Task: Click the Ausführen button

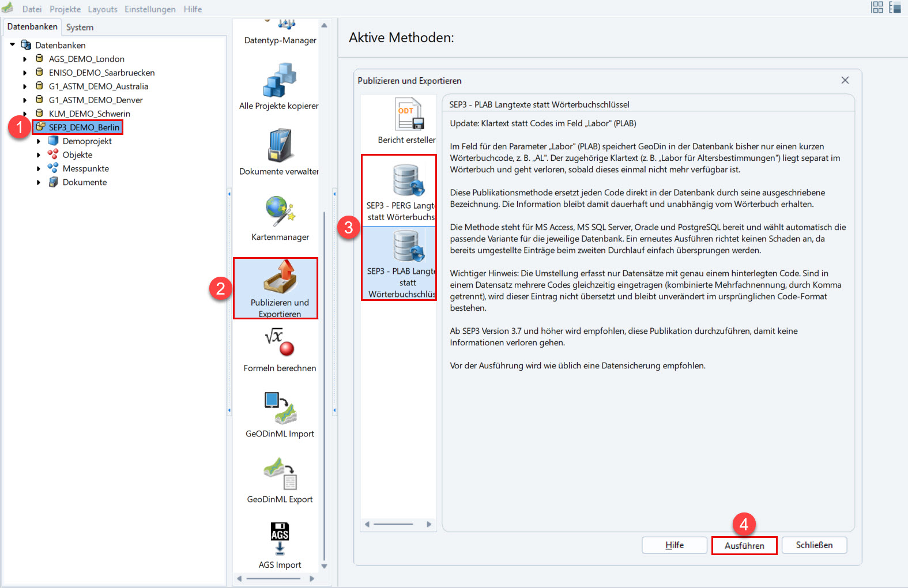Action: point(744,545)
